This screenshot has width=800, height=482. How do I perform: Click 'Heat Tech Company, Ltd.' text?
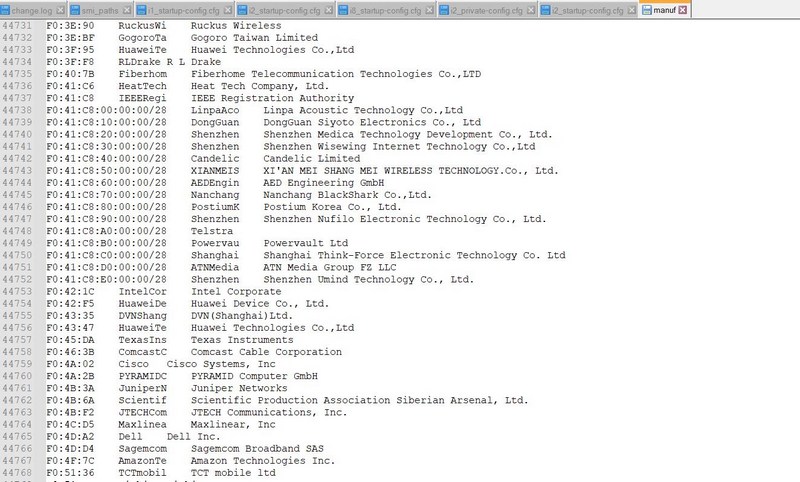[260, 86]
